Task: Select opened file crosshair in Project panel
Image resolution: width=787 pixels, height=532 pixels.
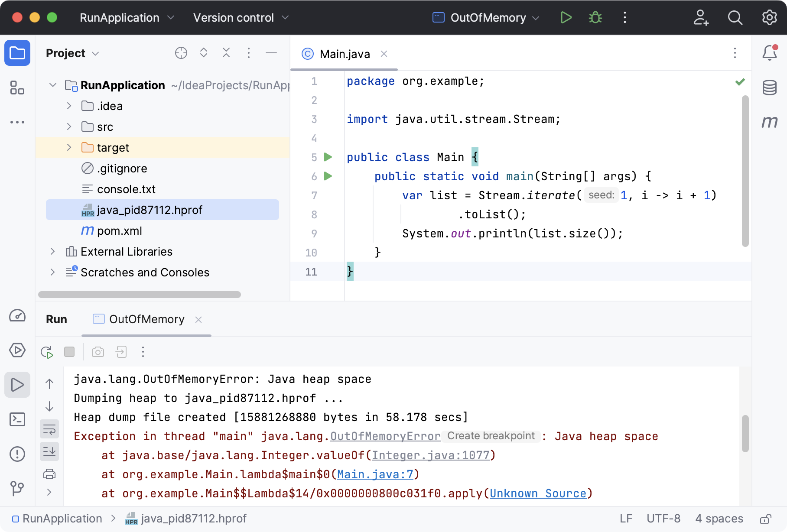Action: (x=181, y=53)
